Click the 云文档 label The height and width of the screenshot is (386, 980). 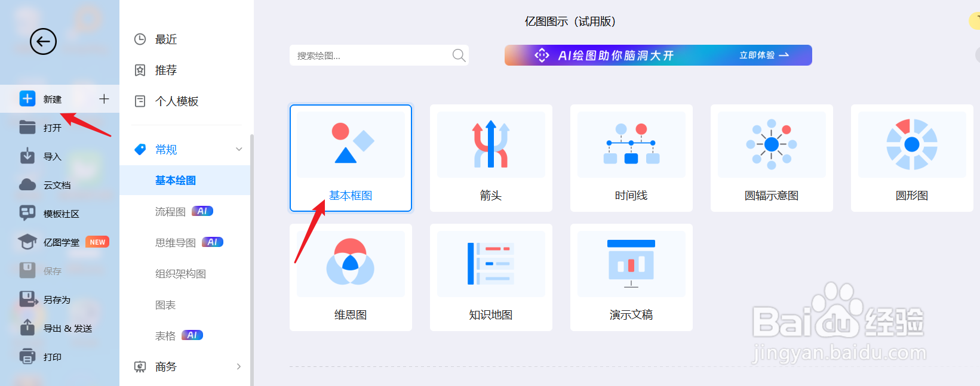[57, 185]
